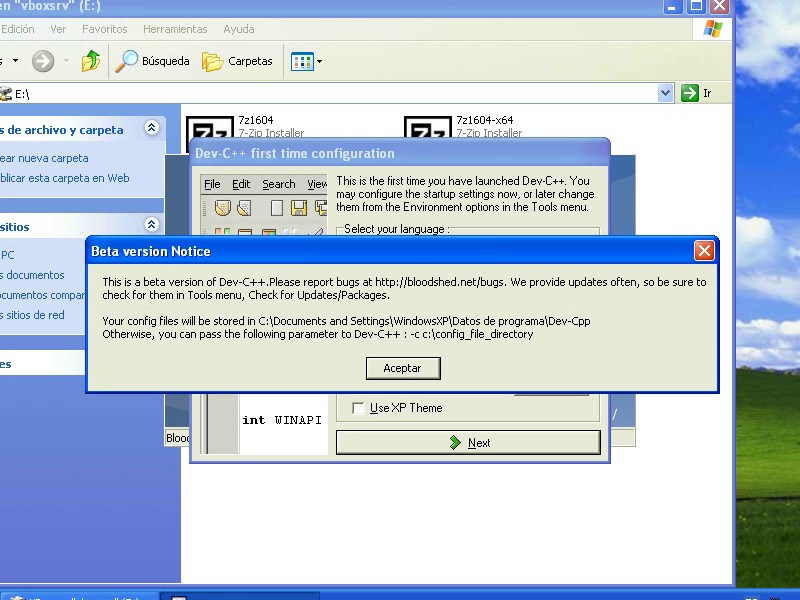
Task: Select the 7z1604-x64 installer file icon
Action: pos(428,128)
